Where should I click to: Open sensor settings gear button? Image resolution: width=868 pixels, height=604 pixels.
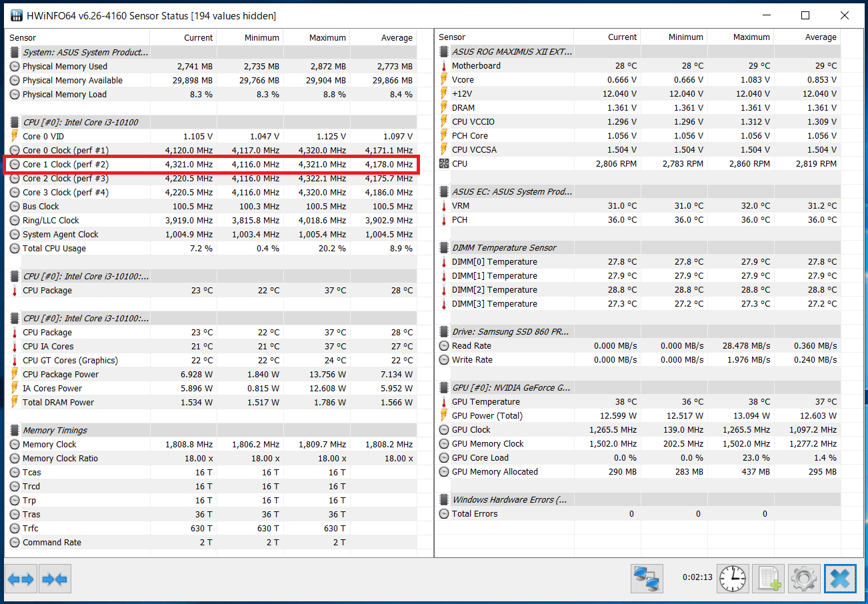804,579
